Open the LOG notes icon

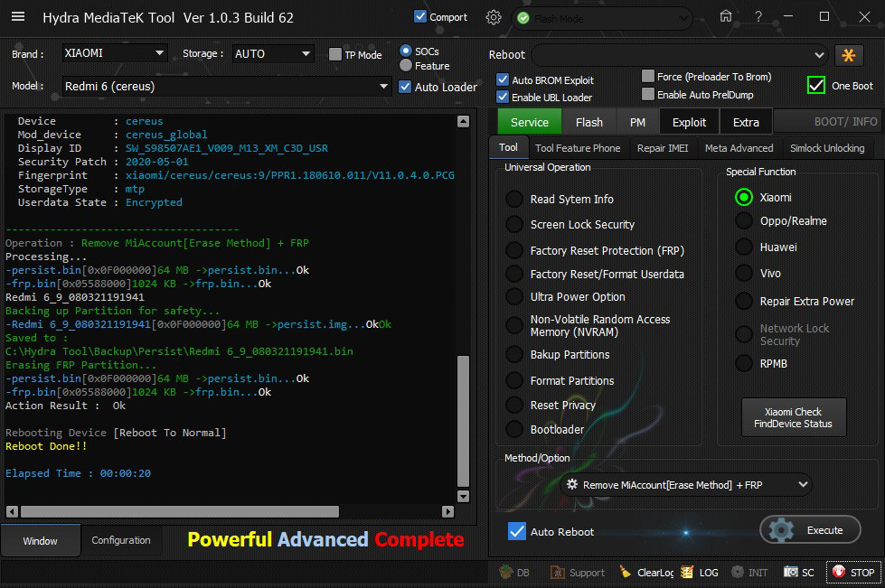(687, 572)
